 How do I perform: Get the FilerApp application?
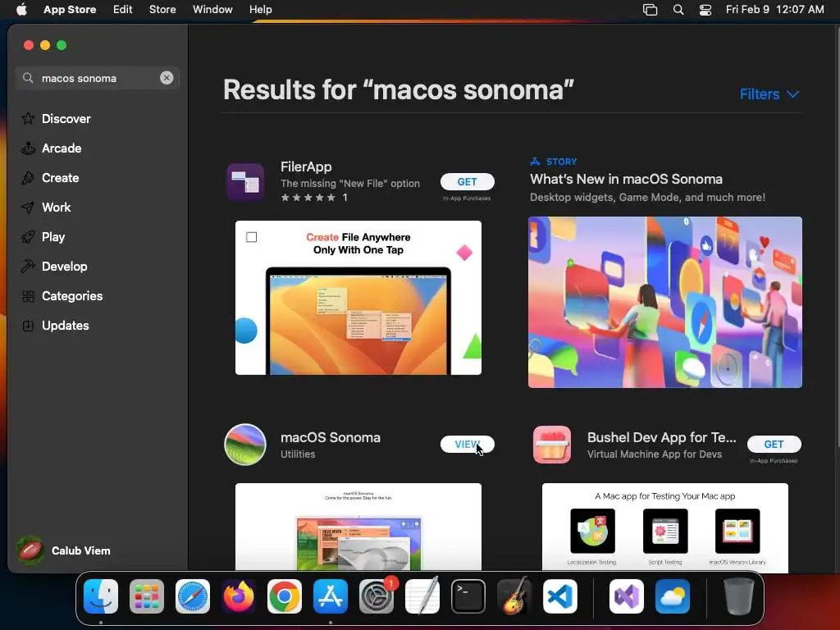pos(467,181)
